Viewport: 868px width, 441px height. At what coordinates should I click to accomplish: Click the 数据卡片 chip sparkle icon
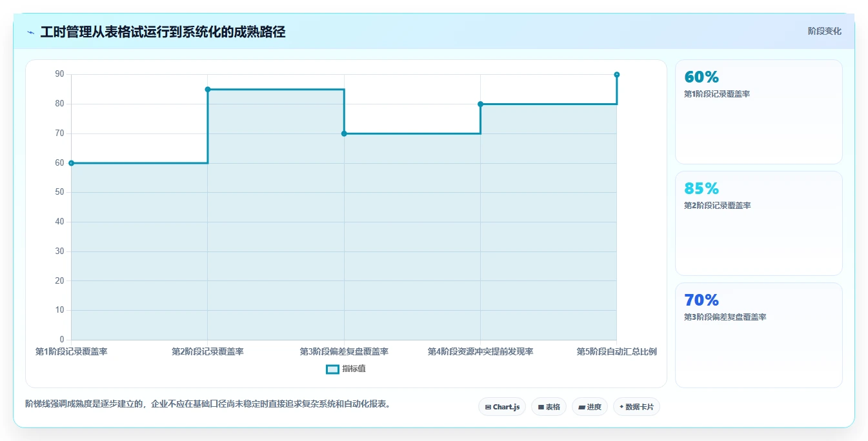pyautogui.click(x=621, y=407)
